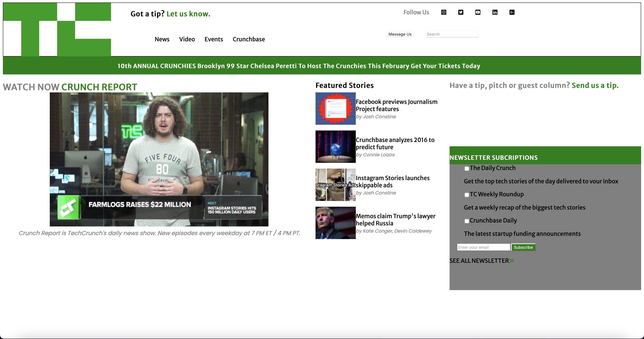Click the green chevrons after See All Newsletter
The image size is (644, 339).
[512, 261]
